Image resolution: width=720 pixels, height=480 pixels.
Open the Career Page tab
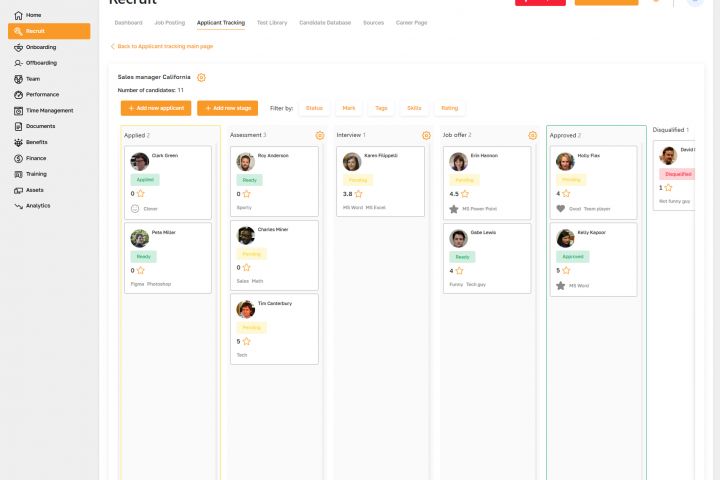[411, 23]
